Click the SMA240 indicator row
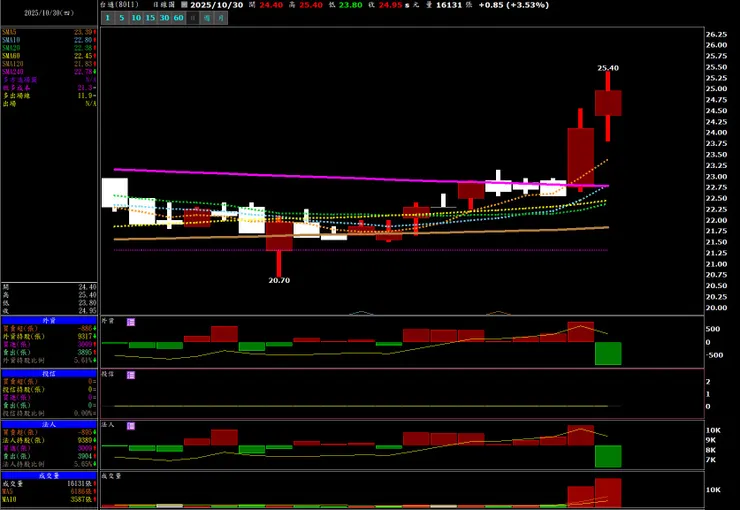The image size is (740, 510). click(x=49, y=72)
